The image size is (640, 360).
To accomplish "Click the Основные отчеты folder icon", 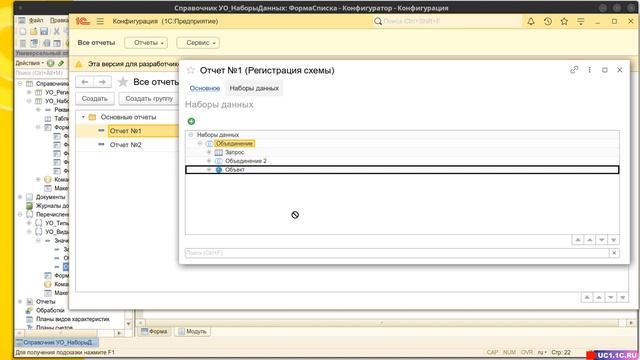I will point(93,117).
